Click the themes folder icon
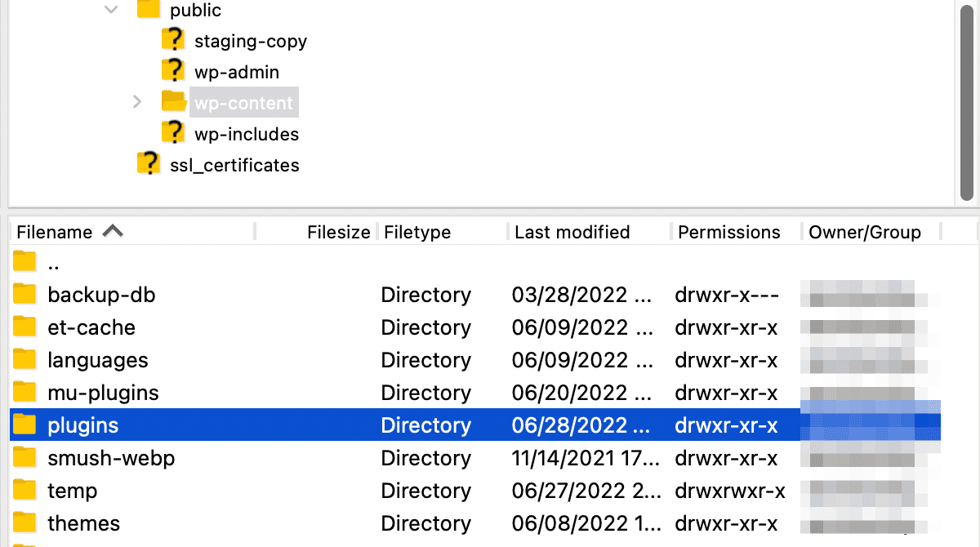This screenshot has height=547, width=980. coord(24,523)
